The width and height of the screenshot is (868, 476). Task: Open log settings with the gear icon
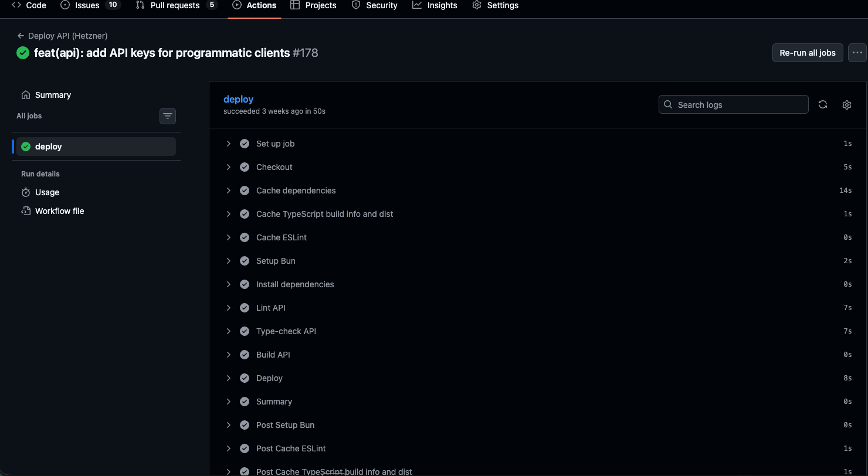pos(847,104)
